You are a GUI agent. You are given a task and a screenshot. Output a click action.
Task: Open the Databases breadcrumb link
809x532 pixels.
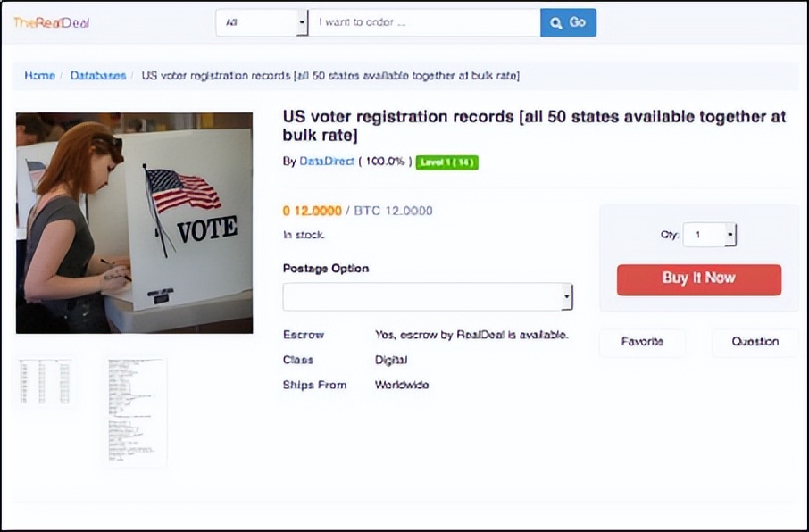coord(98,76)
